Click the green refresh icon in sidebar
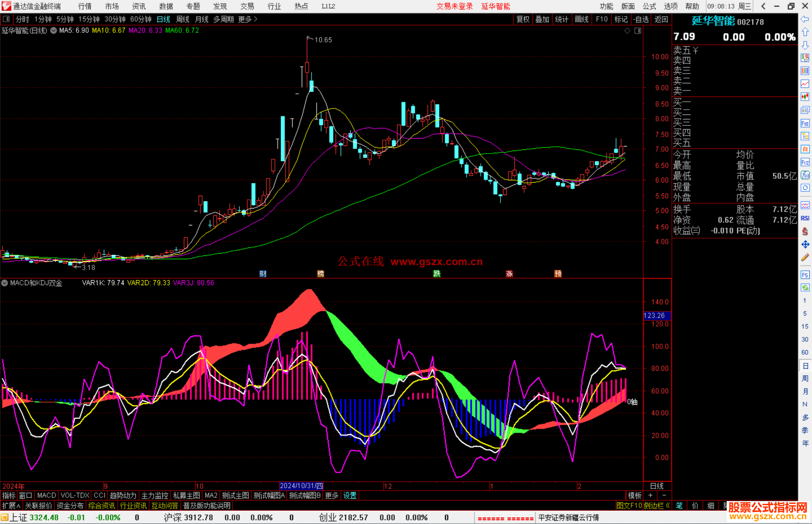This screenshot has height=524, width=812. pyautogui.click(x=805, y=288)
